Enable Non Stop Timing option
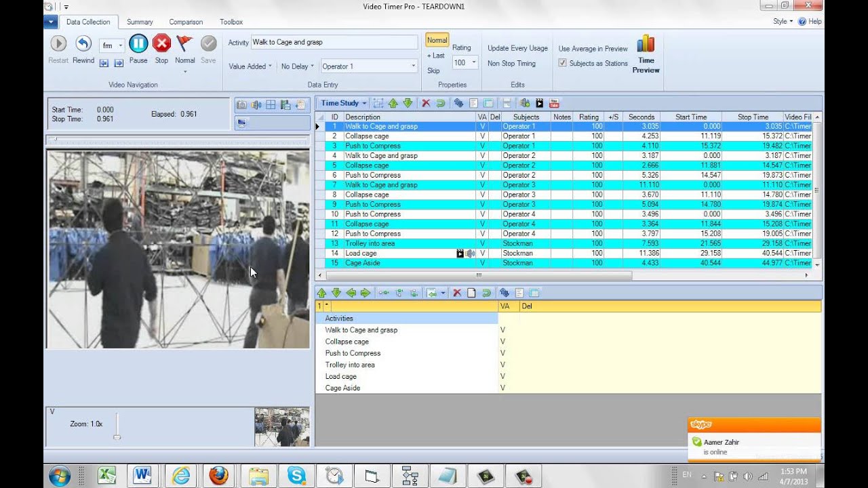 point(511,64)
